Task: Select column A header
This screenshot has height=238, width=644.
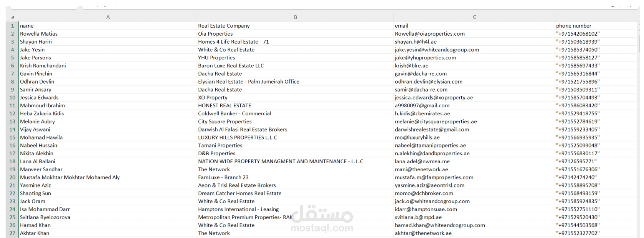Action: coord(108,17)
